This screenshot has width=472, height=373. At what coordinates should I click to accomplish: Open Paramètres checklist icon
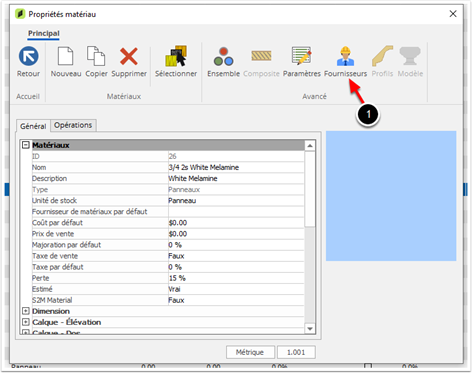pyautogui.click(x=301, y=55)
